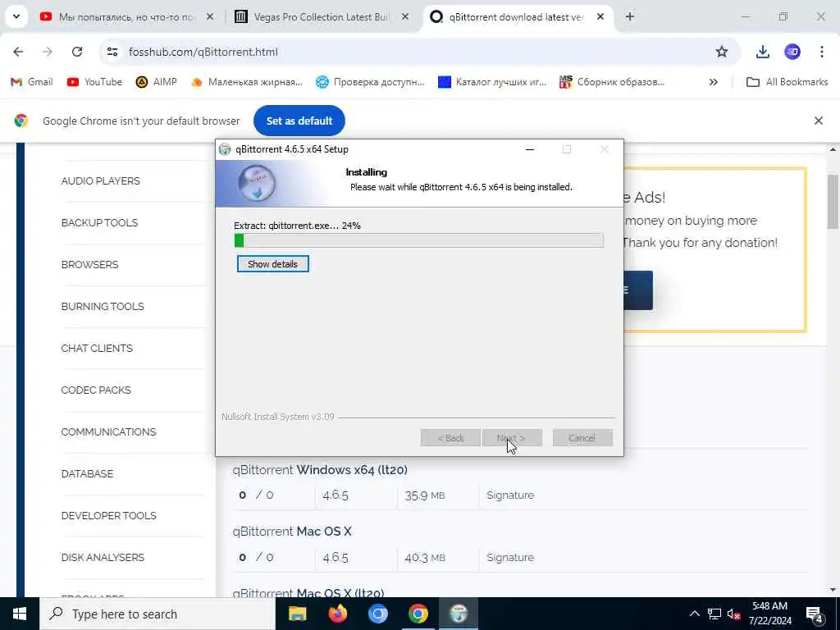Close the Vegas Pro Collection tab
Viewport: 840px width, 630px height.
(405, 17)
